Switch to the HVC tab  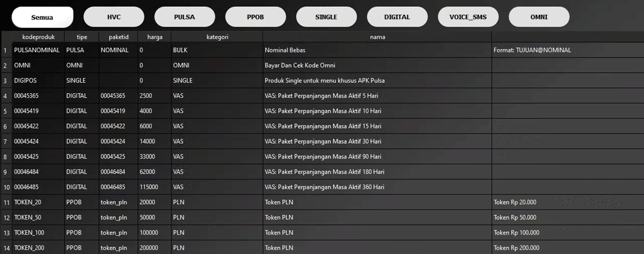click(114, 17)
